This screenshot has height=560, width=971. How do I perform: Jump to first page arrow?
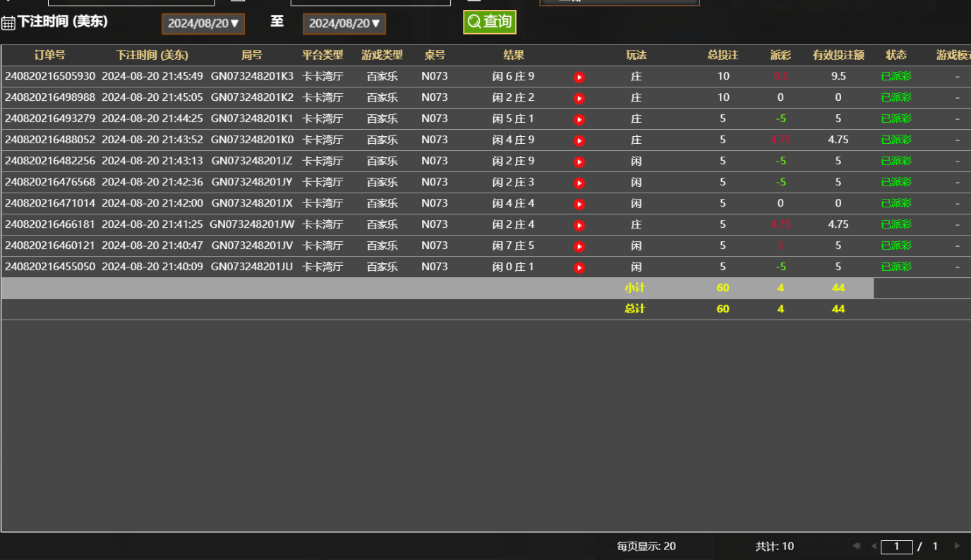[x=857, y=546]
